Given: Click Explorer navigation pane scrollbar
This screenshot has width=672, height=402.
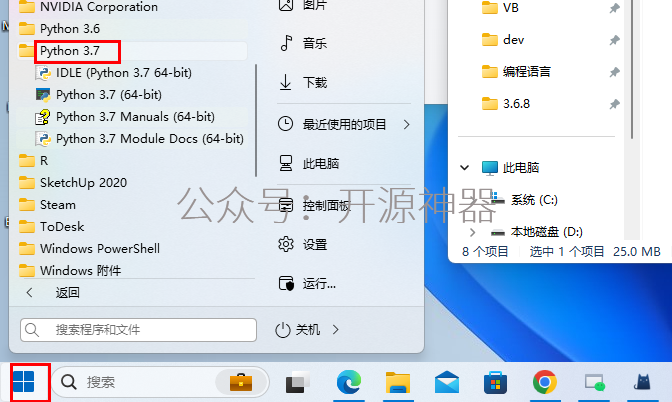Looking at the screenshot, I should point(632,69).
